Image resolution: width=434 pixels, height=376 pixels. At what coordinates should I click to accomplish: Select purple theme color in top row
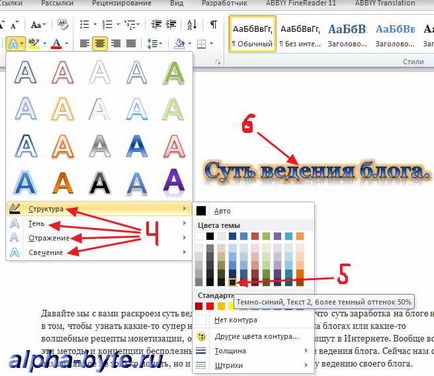click(277, 236)
